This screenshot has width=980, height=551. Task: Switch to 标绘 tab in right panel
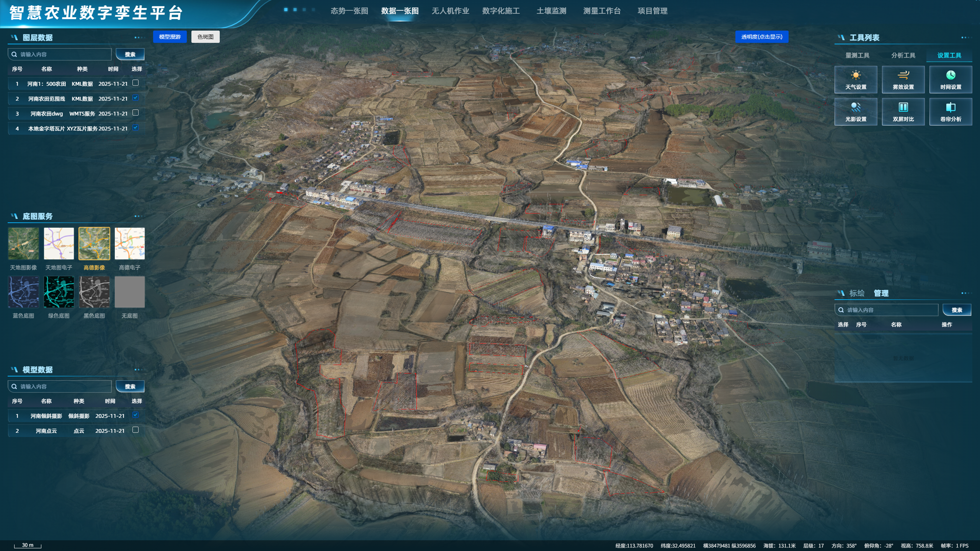point(857,293)
